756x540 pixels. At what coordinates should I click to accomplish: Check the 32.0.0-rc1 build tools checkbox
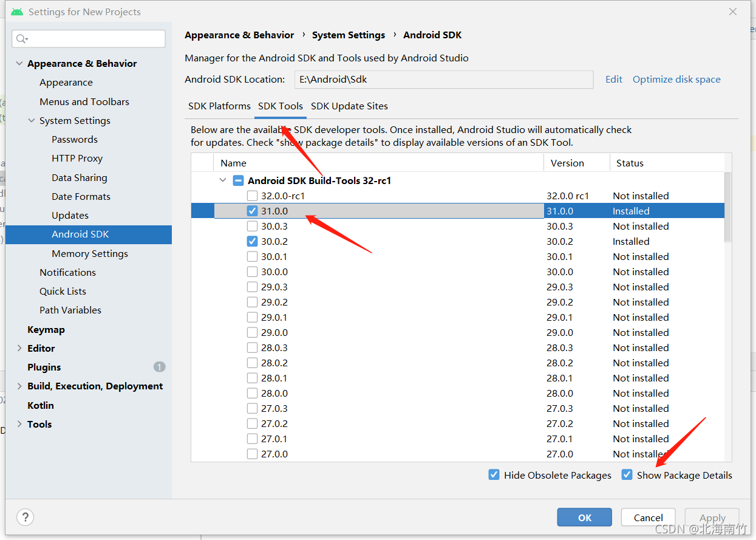click(252, 196)
